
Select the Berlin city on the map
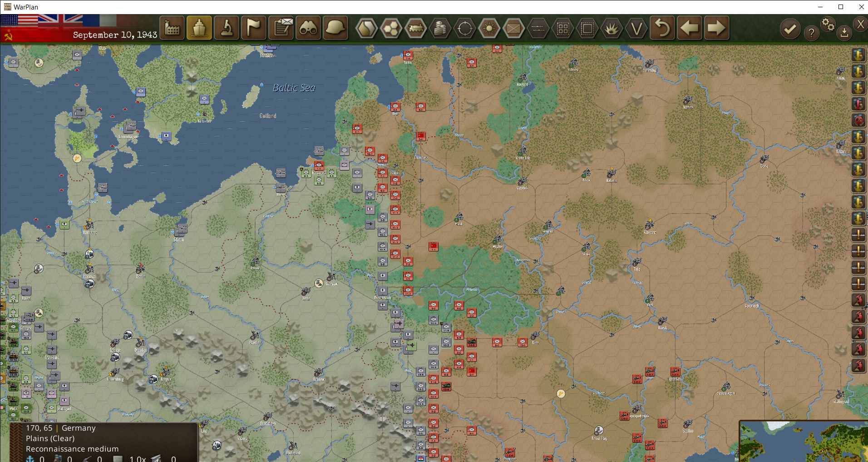(141, 270)
